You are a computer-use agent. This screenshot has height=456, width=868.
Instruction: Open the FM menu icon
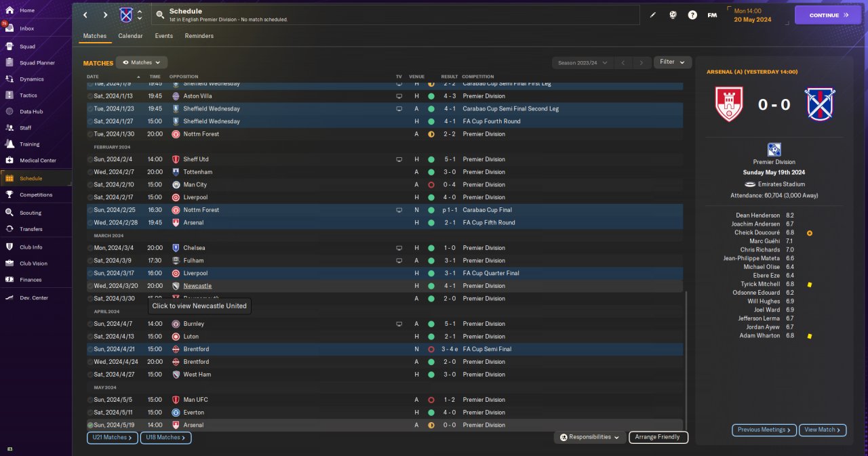pyautogui.click(x=712, y=15)
